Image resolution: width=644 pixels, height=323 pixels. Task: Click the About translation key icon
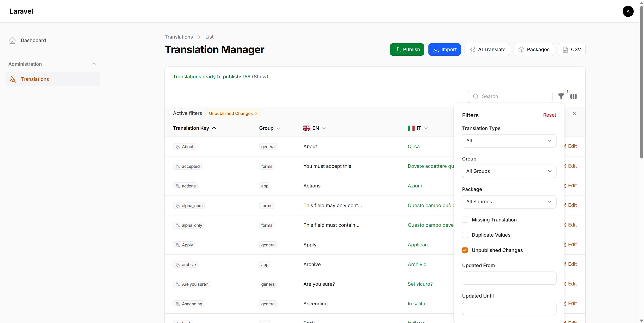(x=178, y=147)
